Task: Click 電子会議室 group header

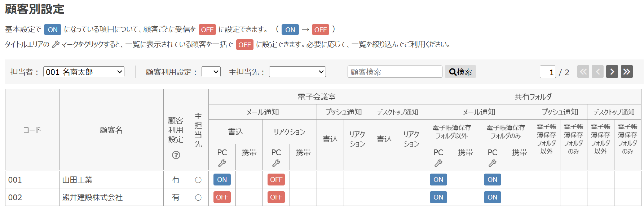Action: pyautogui.click(x=317, y=97)
